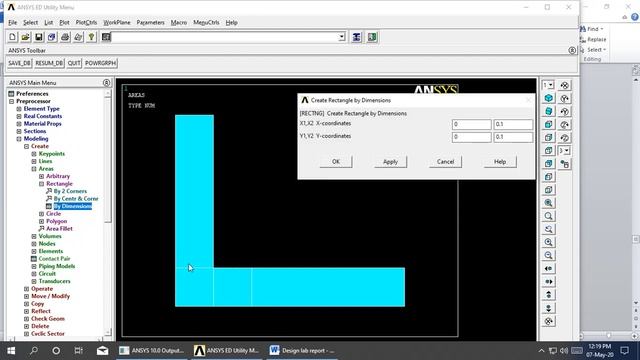Viewport: 640px width, 360px height.
Task: Click Help in Create Rectangle dialog
Action: pyautogui.click(x=500, y=162)
